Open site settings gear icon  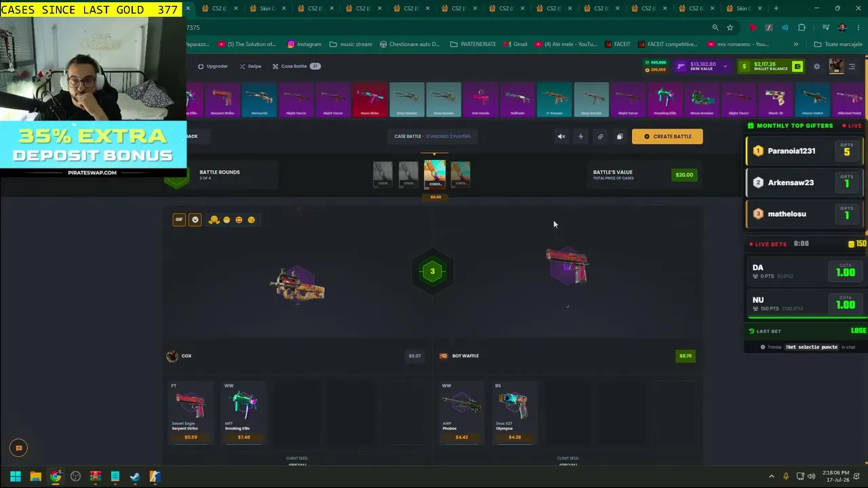[816, 66]
